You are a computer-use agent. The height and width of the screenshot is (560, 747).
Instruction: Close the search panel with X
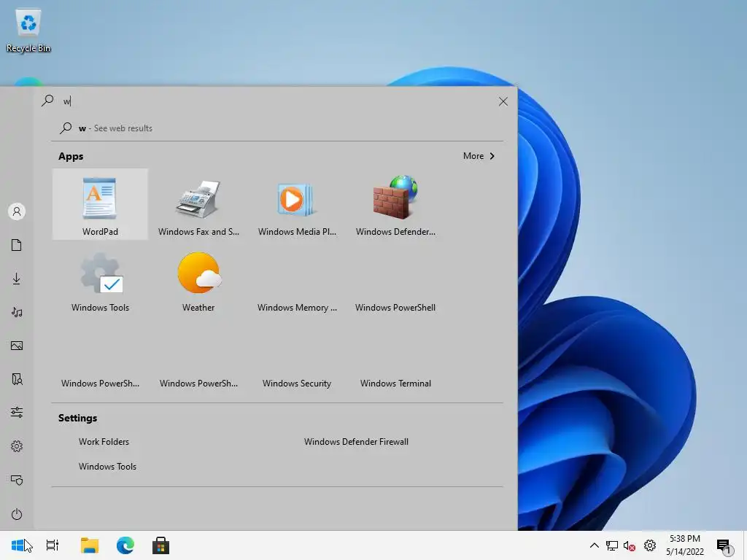[503, 101]
